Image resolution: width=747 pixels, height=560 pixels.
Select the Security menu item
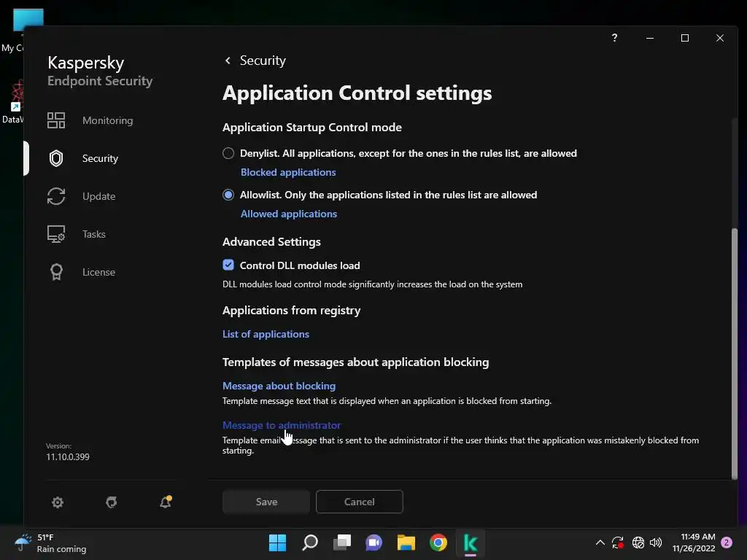pyautogui.click(x=100, y=158)
